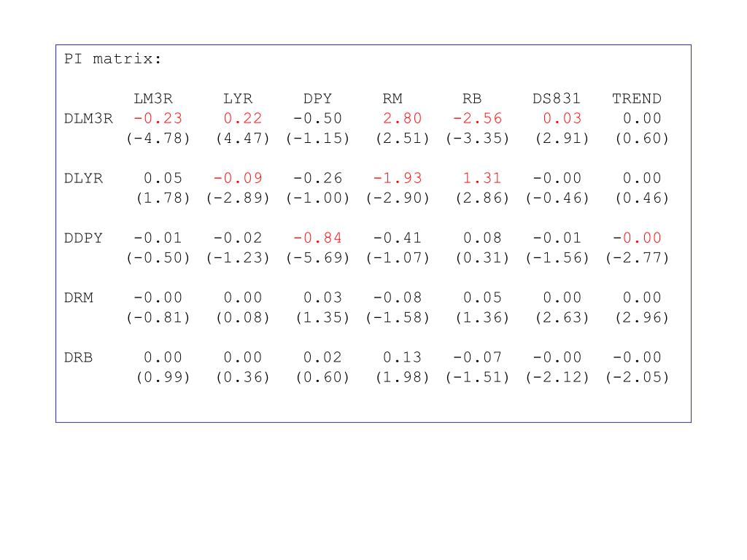Image resolution: width=747 pixels, height=560 pixels.
Task: Click the (-2.77) t-statistic under TREND
Action: click(637, 257)
